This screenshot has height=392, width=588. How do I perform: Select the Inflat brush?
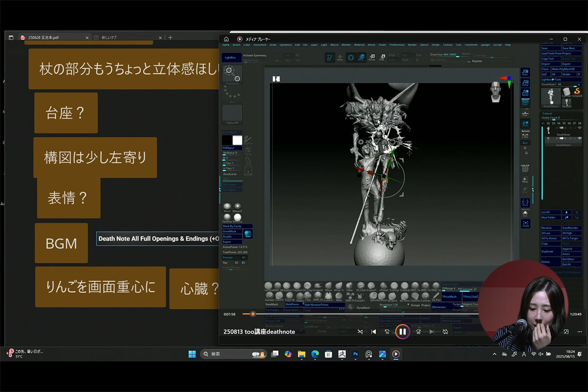349,285
